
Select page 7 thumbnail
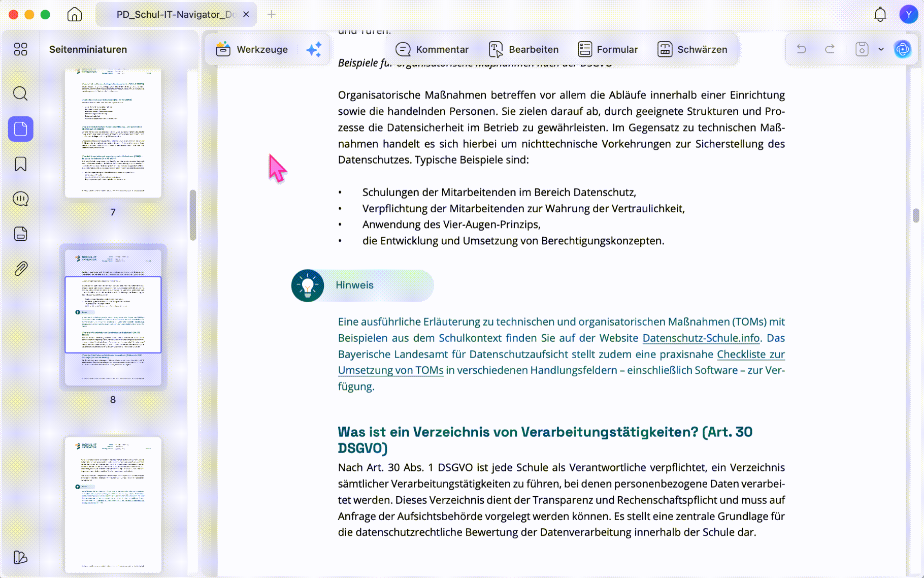[x=113, y=134]
